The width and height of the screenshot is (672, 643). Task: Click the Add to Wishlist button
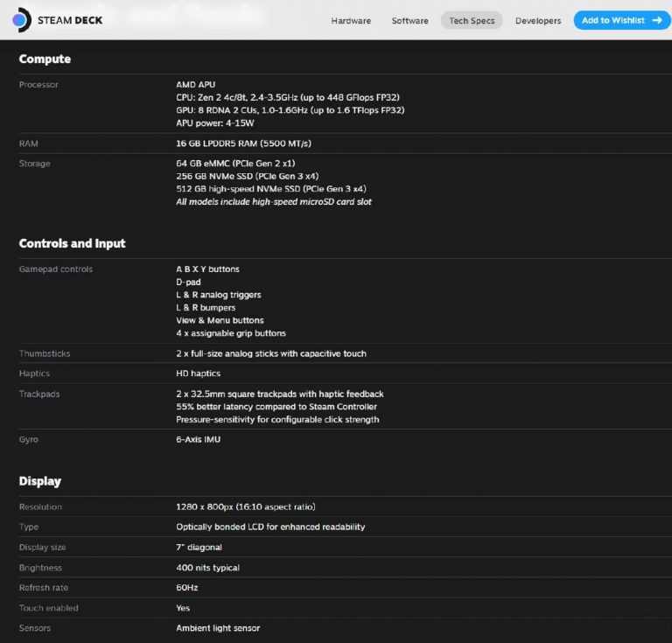click(x=622, y=20)
